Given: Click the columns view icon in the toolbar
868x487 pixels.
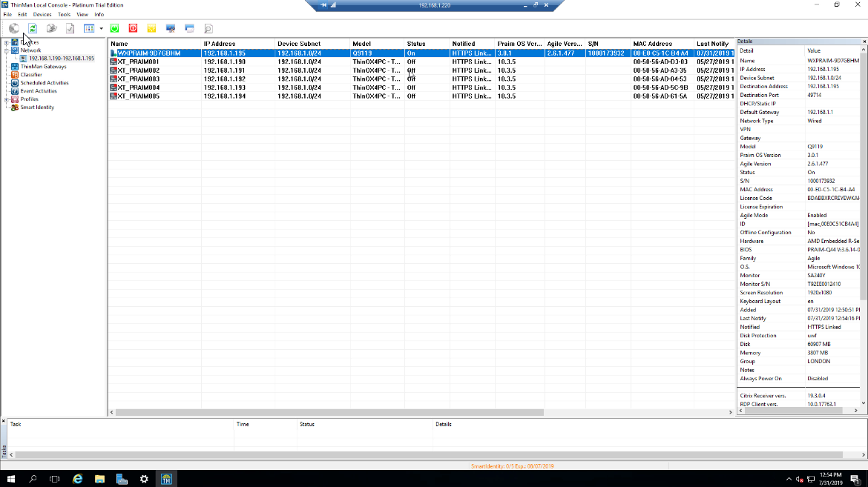Looking at the screenshot, I should pos(89,28).
